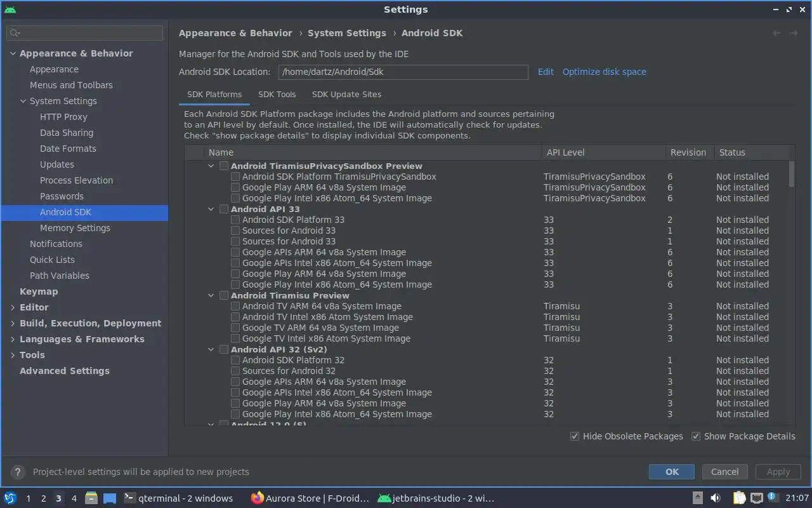Screen dimensions: 812x508
Task: Click Optimize disk space link
Action: (605, 72)
